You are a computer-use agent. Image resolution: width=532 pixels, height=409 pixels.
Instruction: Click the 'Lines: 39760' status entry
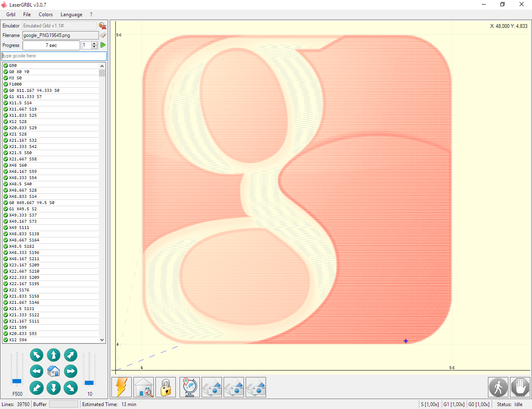16,404
